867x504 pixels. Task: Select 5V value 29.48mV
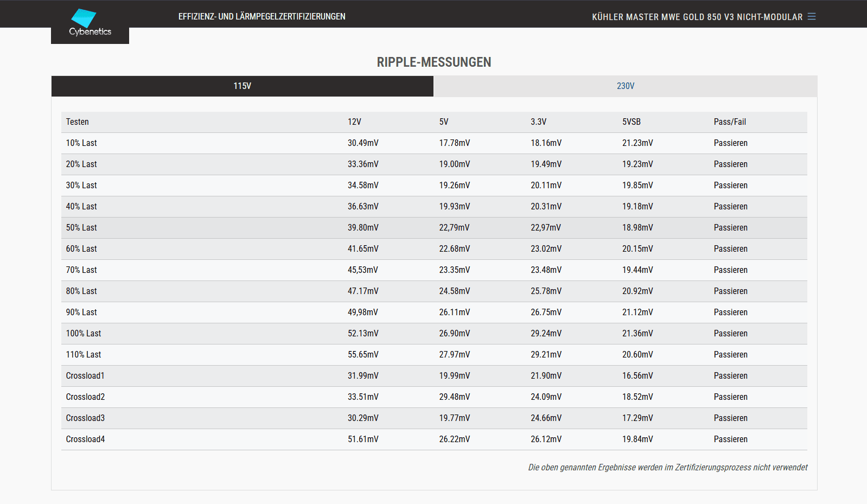[x=455, y=397]
